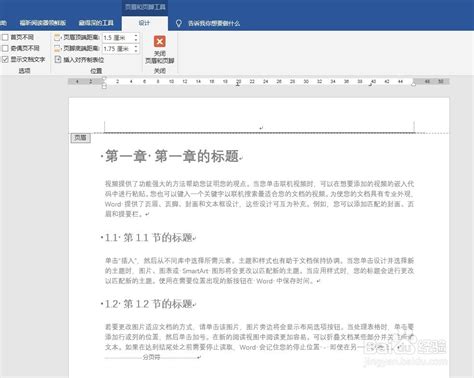
Task: Click the first-line indent marker on ruler
Action: [104, 79]
